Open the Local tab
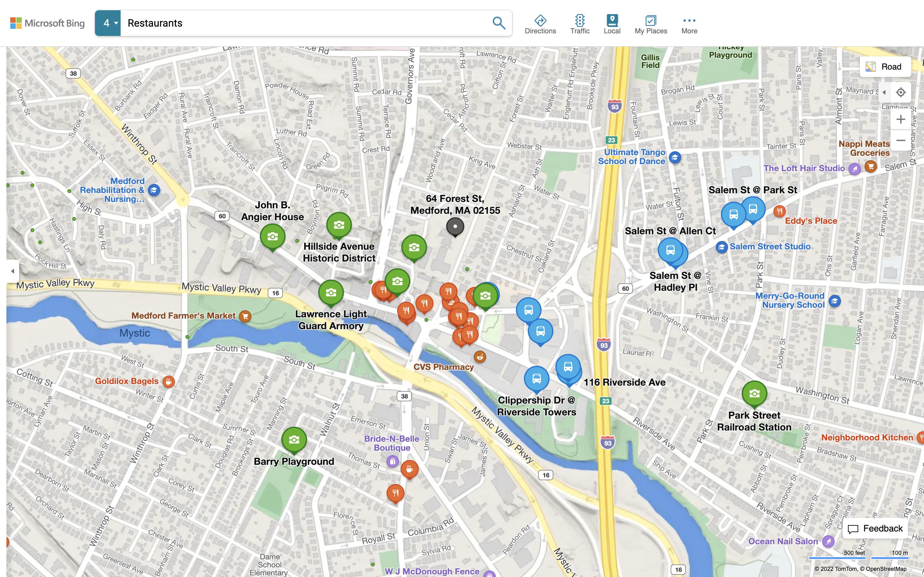 (x=612, y=24)
